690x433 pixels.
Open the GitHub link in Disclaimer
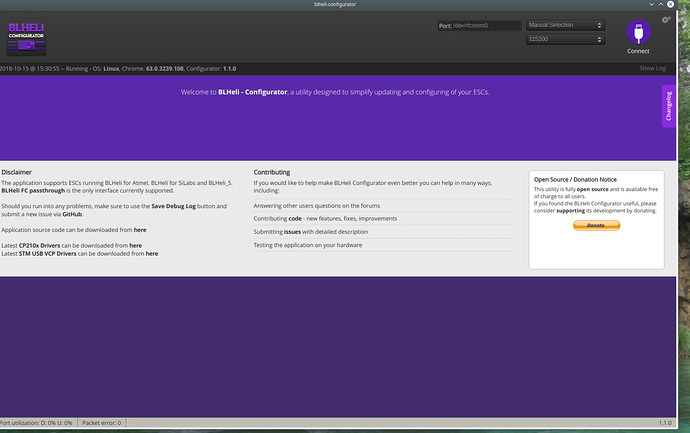72,214
